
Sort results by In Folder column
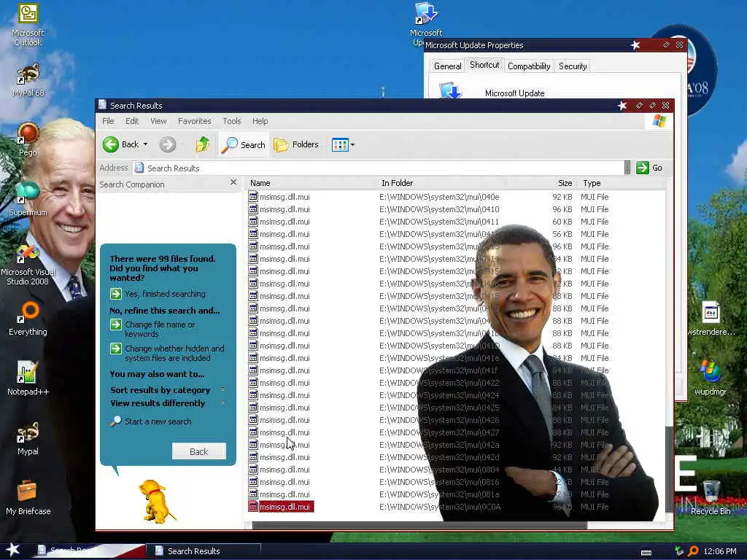point(441,183)
